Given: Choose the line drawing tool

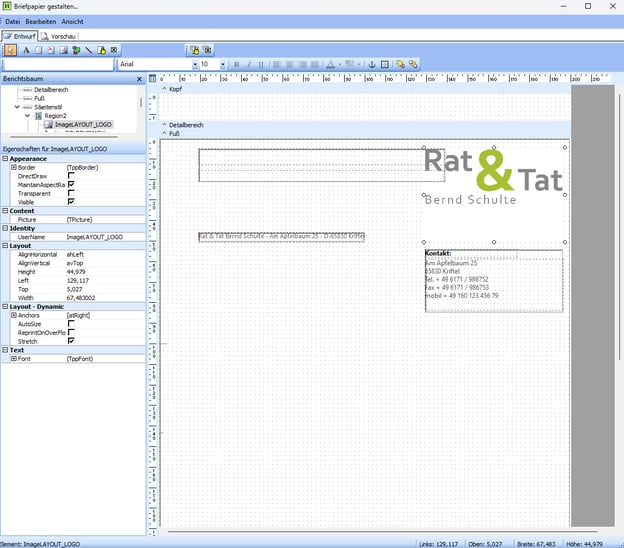Looking at the screenshot, I should click(x=88, y=49).
